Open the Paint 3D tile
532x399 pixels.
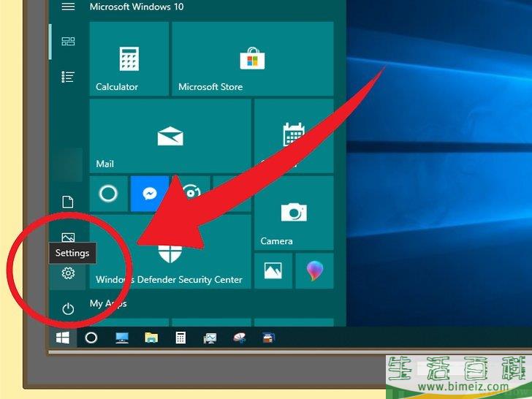pos(314,270)
